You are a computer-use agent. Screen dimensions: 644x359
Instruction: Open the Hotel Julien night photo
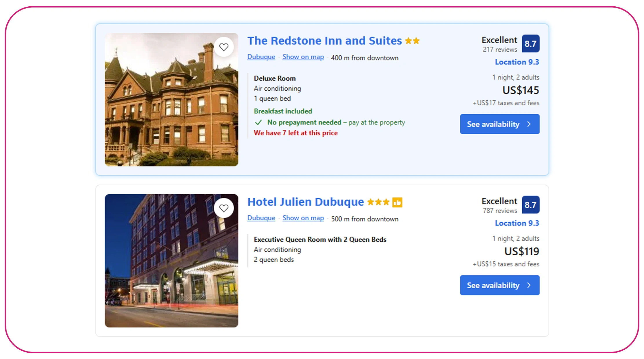click(172, 261)
